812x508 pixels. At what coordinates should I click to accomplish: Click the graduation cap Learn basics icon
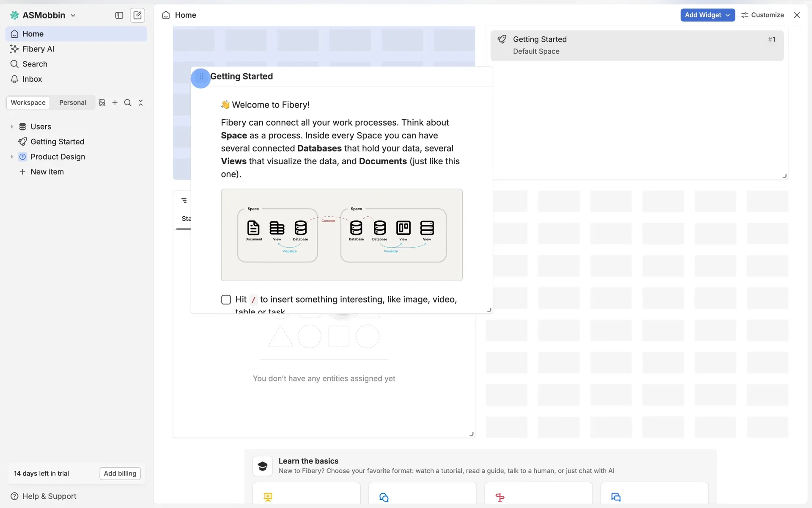262,466
